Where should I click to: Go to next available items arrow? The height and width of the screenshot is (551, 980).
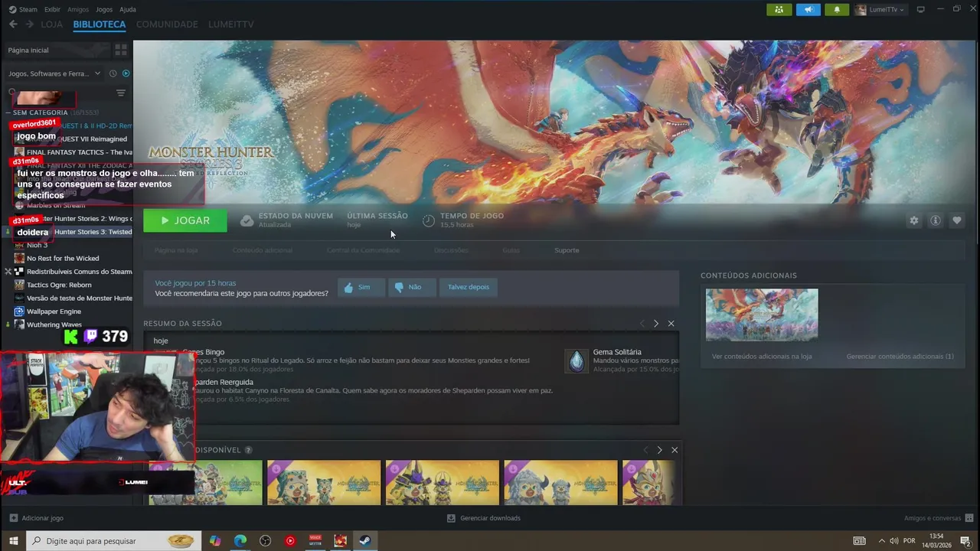pos(659,450)
